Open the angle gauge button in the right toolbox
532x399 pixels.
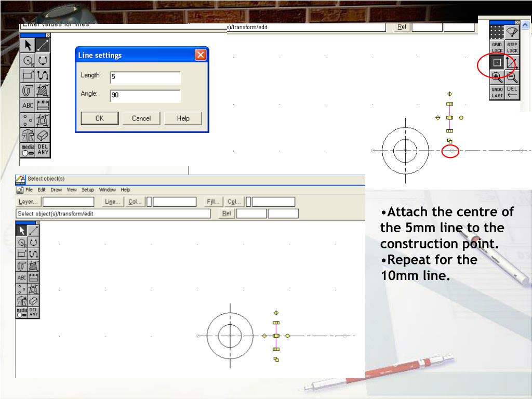pos(512,33)
